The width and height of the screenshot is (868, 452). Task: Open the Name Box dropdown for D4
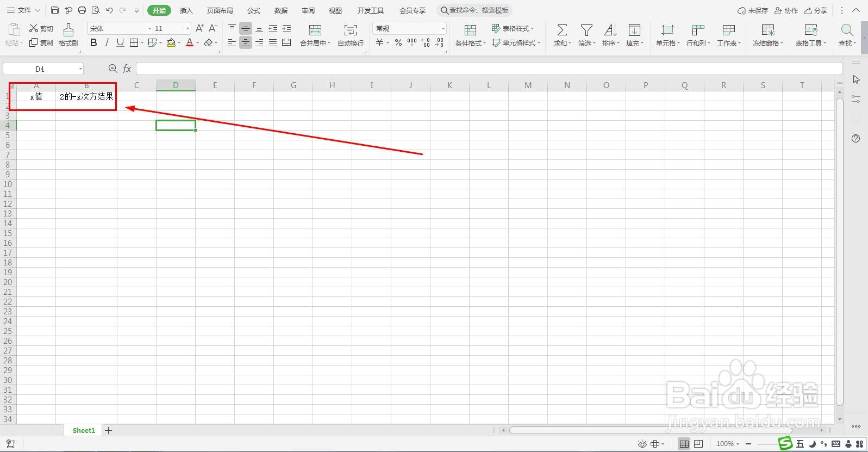click(x=80, y=69)
